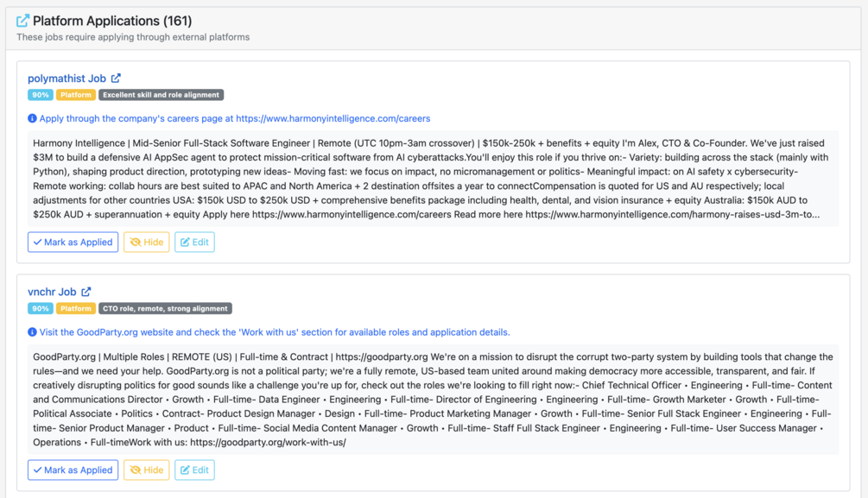868x498 pixels.
Task: Click the Harmony Intelligence job description text
Action: [x=432, y=179]
